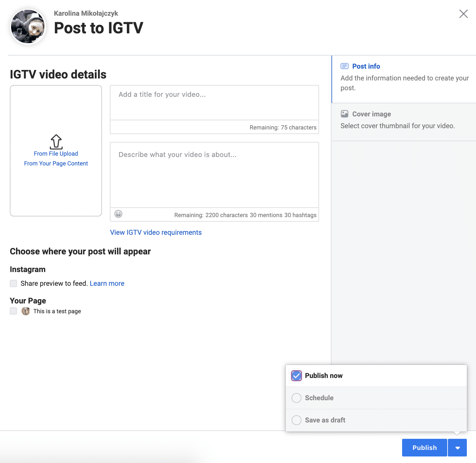Choose From File Upload link
Image resolution: width=476 pixels, height=463 pixels.
pyautogui.click(x=56, y=154)
